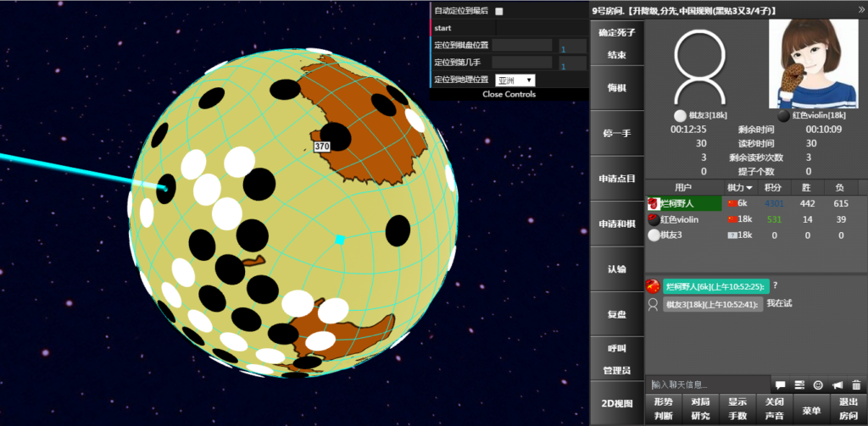Clear chat with the trash can icon
This screenshot has height=426, width=868.
[856, 385]
